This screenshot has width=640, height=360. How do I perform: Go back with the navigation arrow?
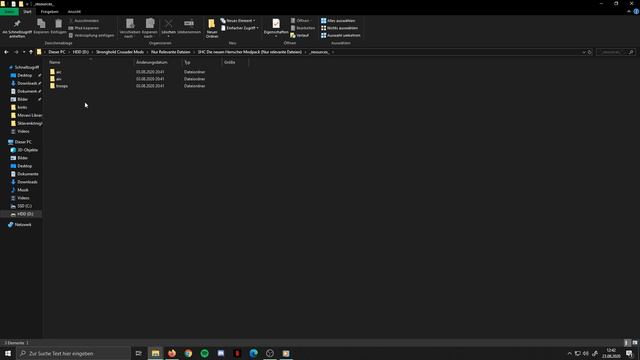point(6,52)
